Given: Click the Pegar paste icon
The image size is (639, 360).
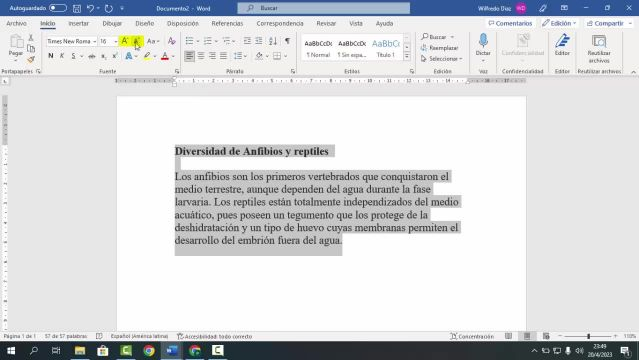Looking at the screenshot, I should tap(16, 41).
